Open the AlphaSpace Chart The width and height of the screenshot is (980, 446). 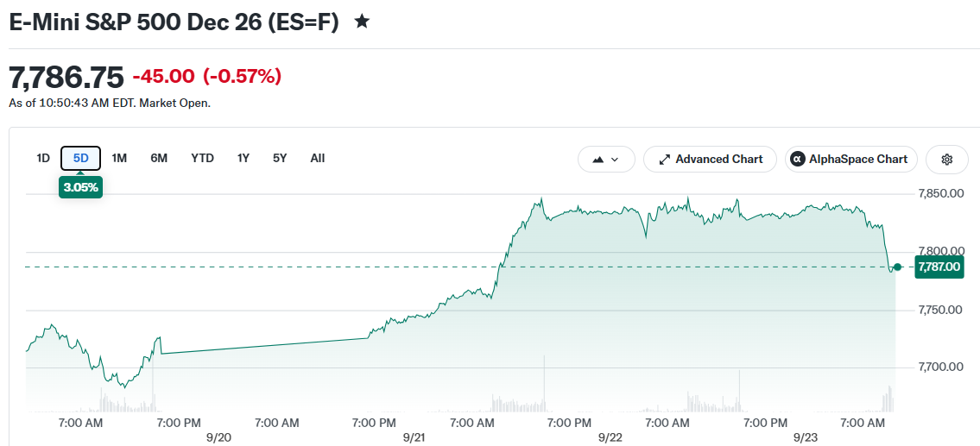point(850,160)
